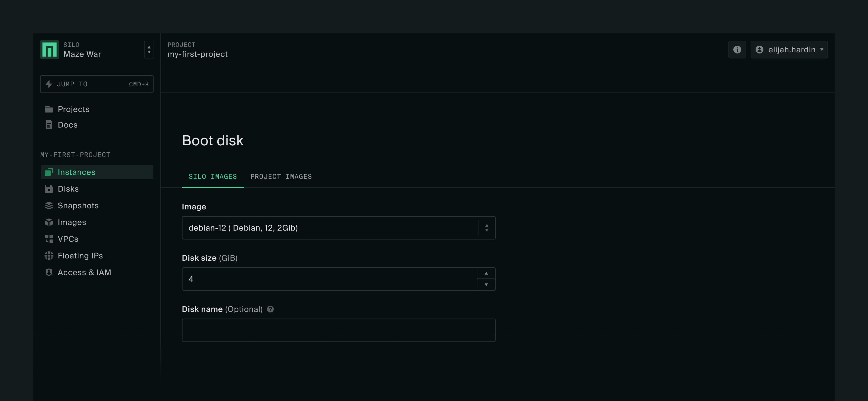Increment disk size using up stepper
Image resolution: width=868 pixels, height=401 pixels.
(x=486, y=273)
